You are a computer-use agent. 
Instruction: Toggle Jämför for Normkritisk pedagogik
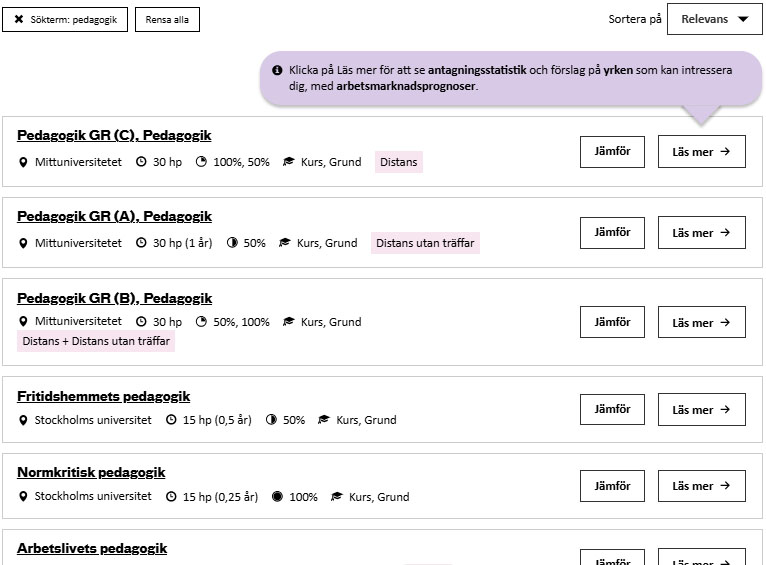click(612, 486)
